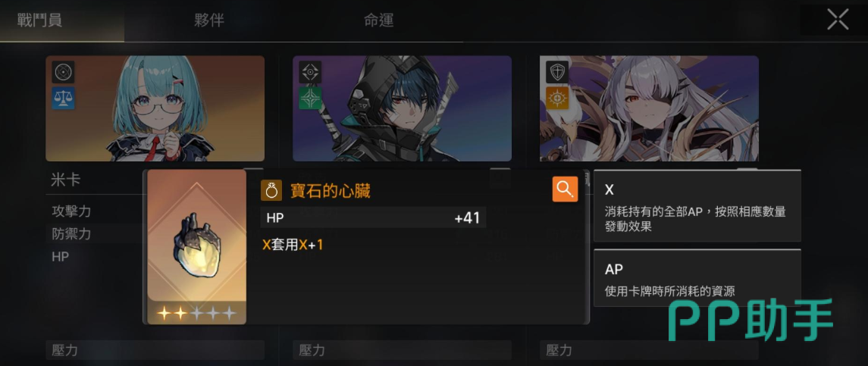This screenshot has height=366, width=868.
Task: Click Mika's blue scales attribute icon
Action: [64, 98]
